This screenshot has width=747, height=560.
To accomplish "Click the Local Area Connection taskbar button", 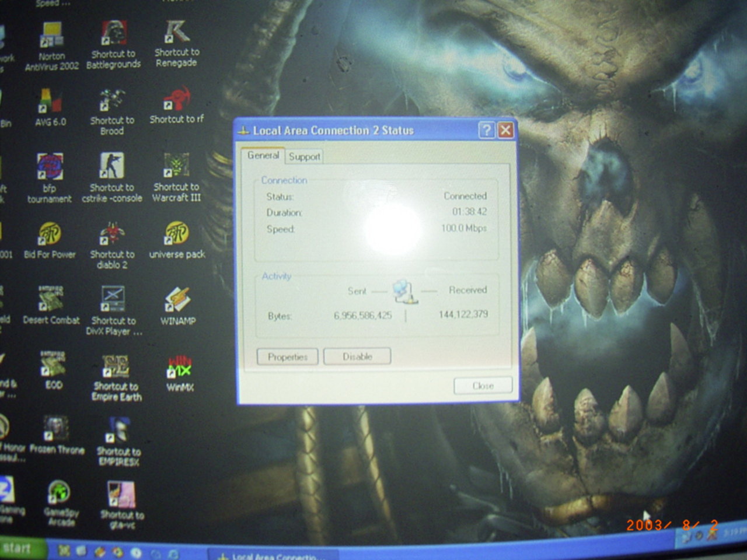I will (273, 555).
